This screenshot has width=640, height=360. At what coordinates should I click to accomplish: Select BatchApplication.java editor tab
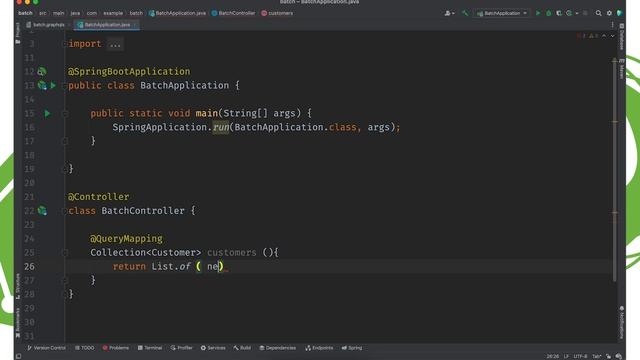[x=107, y=25]
